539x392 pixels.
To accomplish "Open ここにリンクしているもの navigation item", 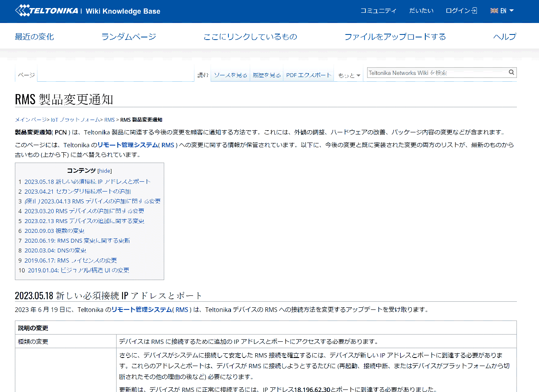I will click(x=250, y=37).
